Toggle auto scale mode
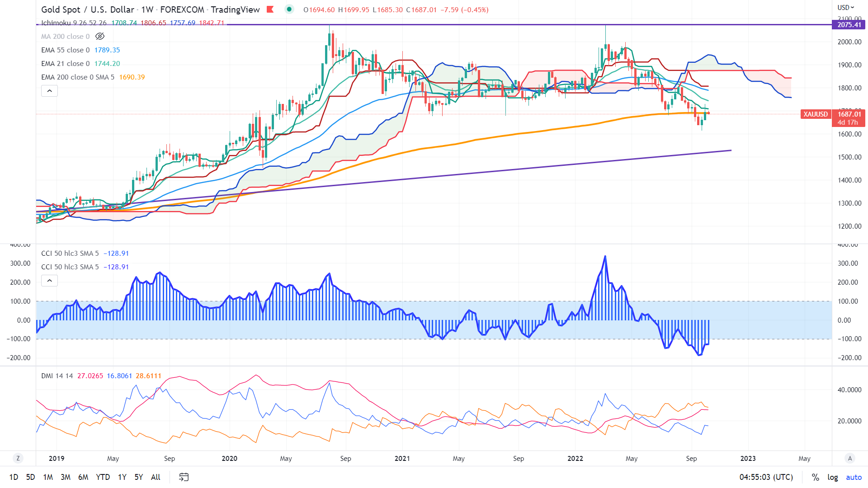 pos(854,477)
